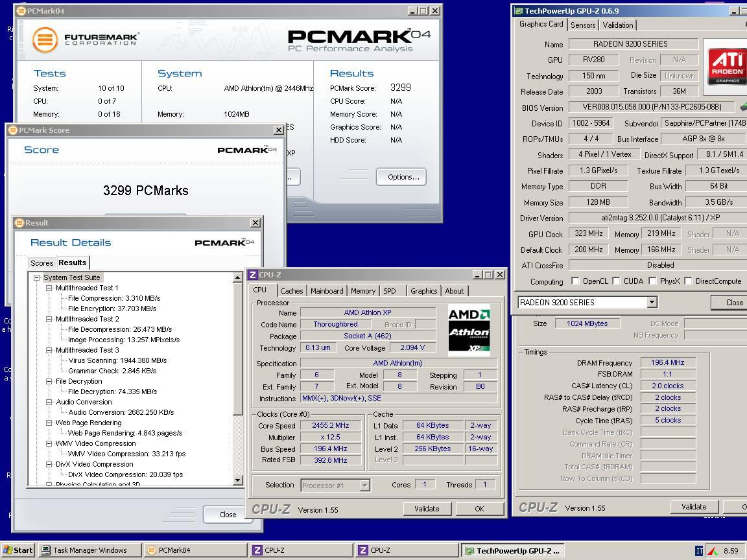Toggle the OpenCL checkbox in GPU-Z

pos(575,281)
